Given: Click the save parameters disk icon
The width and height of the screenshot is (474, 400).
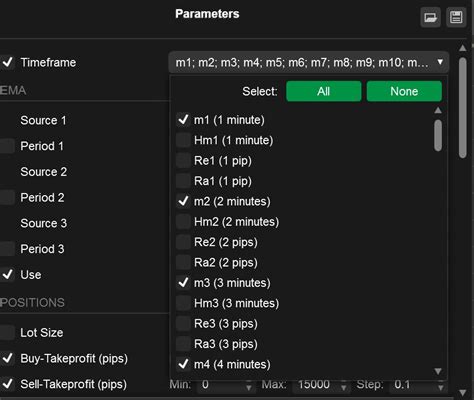Looking at the screenshot, I should (456, 17).
